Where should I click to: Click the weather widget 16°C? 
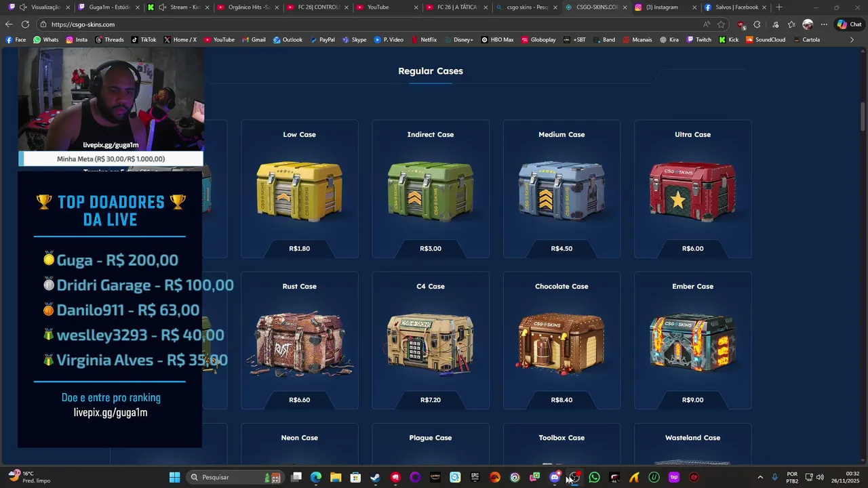pyautogui.click(x=28, y=477)
